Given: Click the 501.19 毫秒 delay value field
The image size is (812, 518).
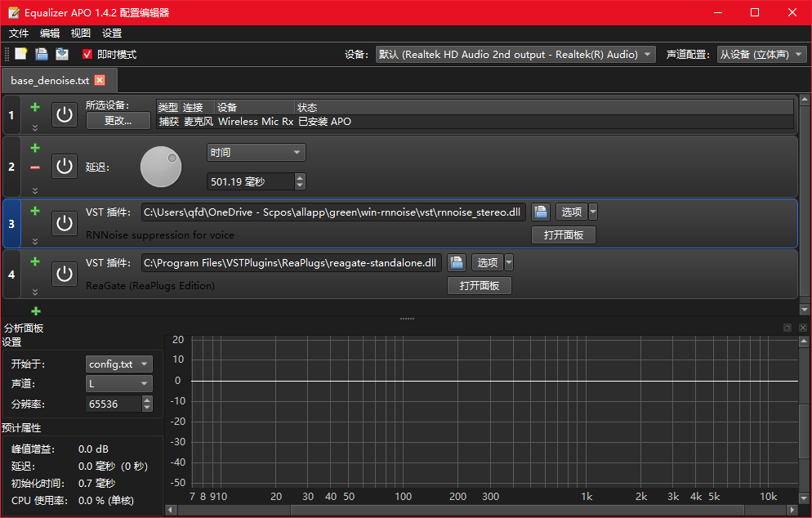Looking at the screenshot, I should click(x=251, y=181).
